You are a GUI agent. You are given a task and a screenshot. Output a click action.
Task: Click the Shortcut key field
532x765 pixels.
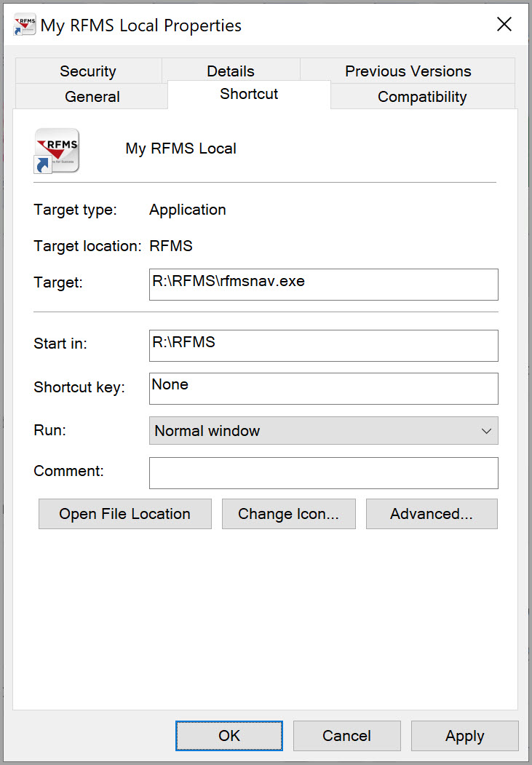324,389
